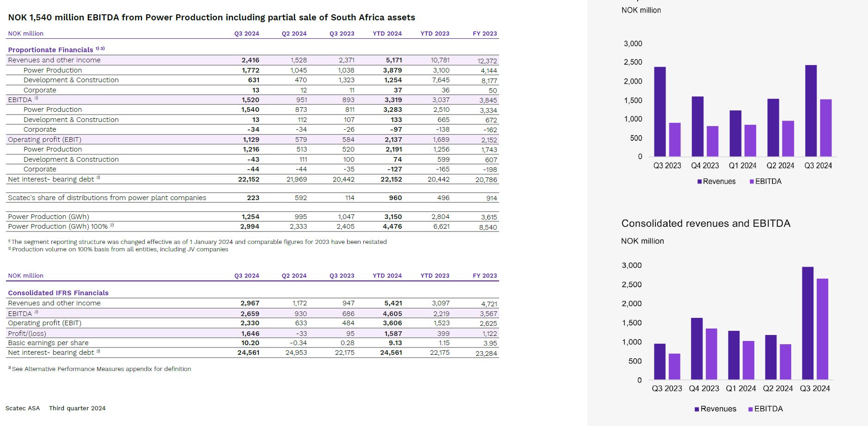Viewport: 868px width, 426px height.
Task: Select the 'Basic earnings per share' row label
Action: tap(48, 343)
